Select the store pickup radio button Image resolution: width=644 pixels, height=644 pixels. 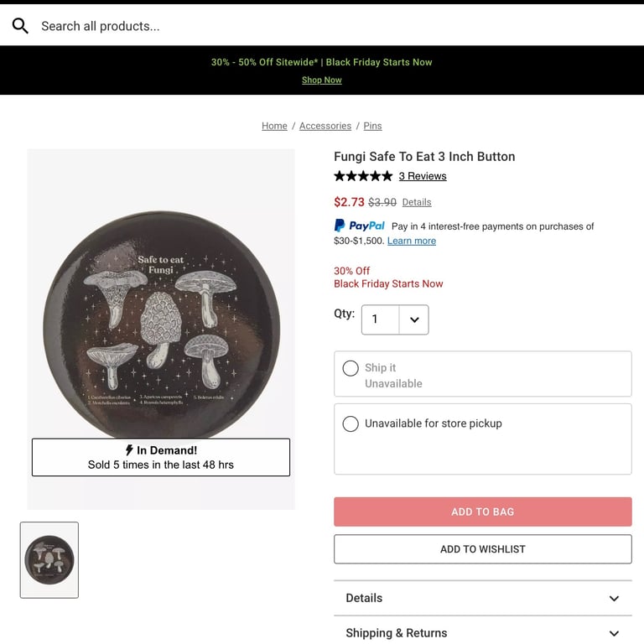pyautogui.click(x=351, y=424)
